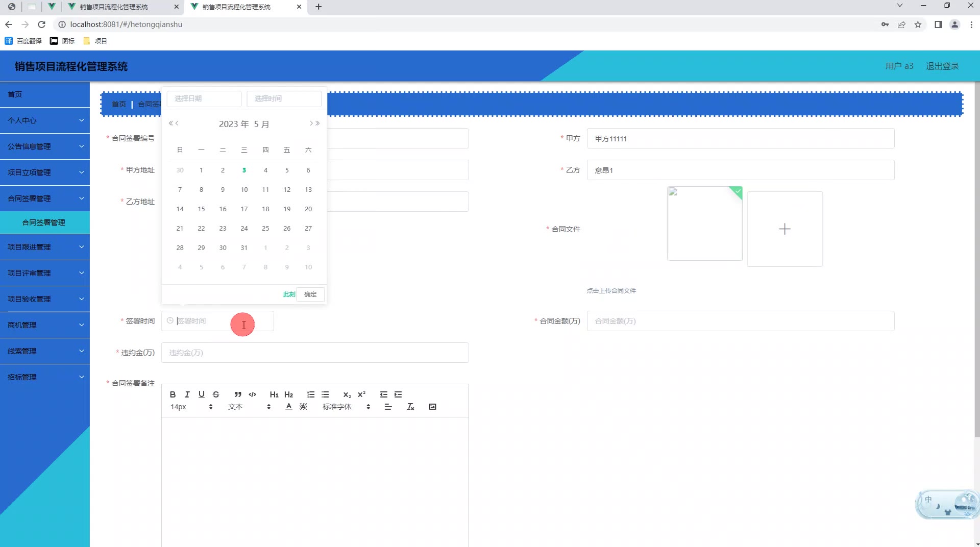Go to previous month in calendar

177,123
